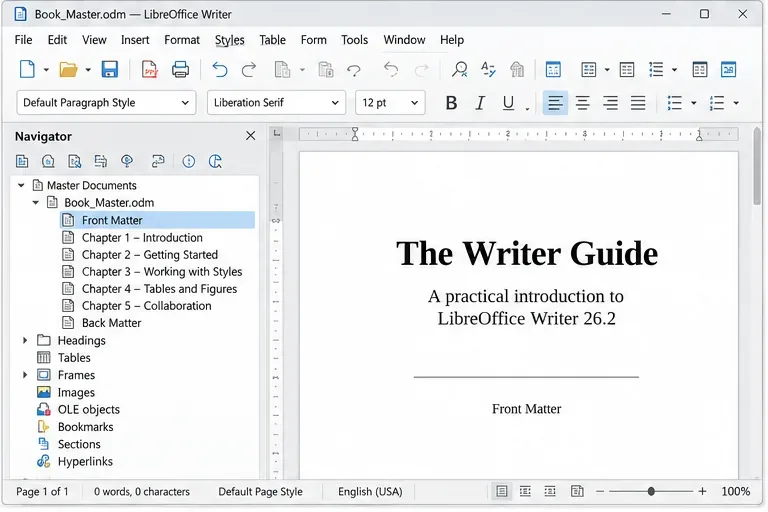
Task: Click the 100% zoom percentage
Action: point(735,491)
